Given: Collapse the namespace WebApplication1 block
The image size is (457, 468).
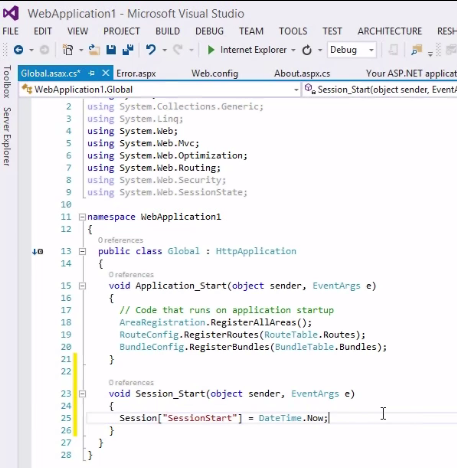Looking at the screenshot, I should click(x=82, y=217).
